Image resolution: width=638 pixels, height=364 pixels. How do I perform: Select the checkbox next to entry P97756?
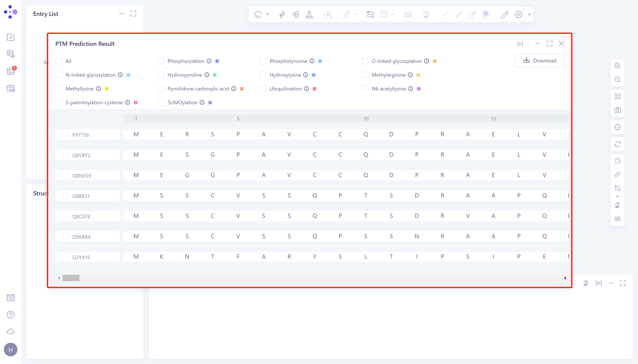[x=66, y=134]
